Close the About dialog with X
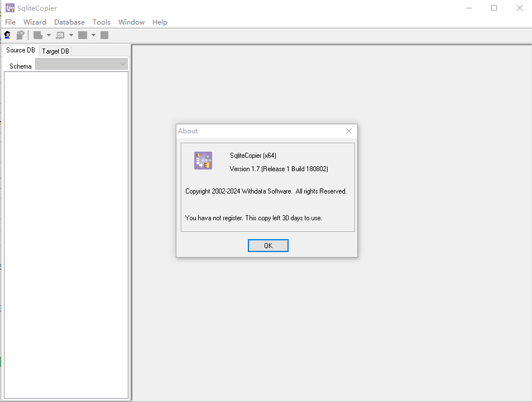 (349, 131)
